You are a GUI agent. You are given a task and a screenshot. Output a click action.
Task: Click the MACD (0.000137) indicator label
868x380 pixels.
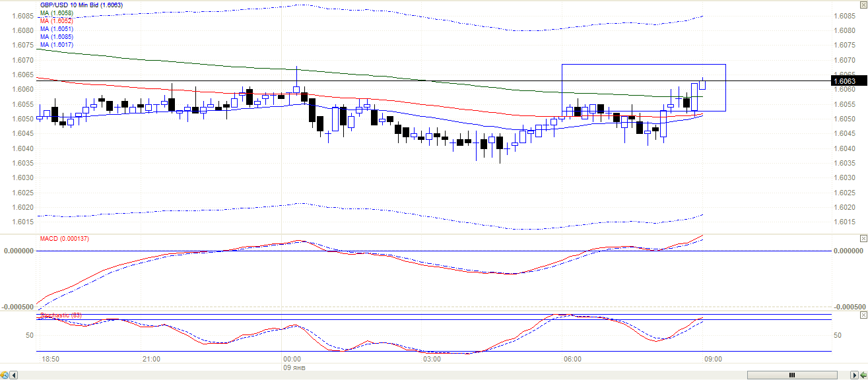pos(64,238)
